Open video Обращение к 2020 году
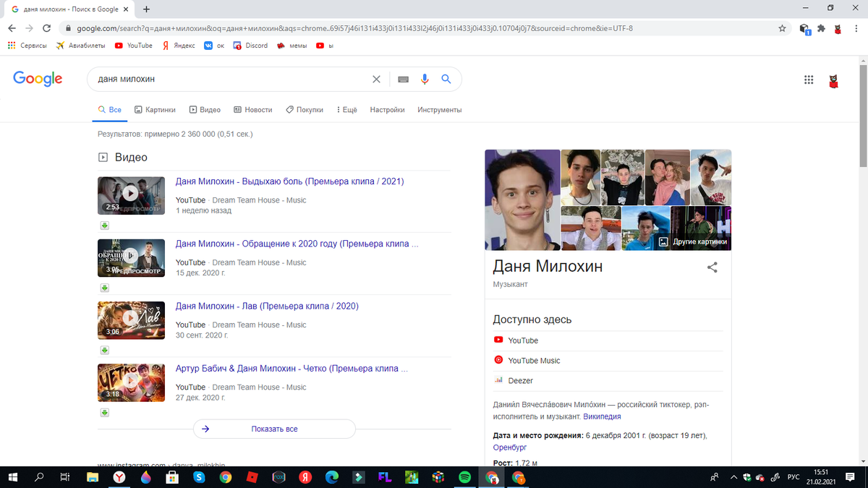This screenshot has height=488, width=868. tap(297, 244)
